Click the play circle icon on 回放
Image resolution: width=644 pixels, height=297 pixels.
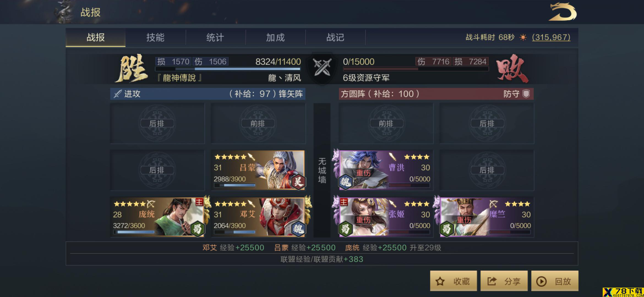click(541, 281)
